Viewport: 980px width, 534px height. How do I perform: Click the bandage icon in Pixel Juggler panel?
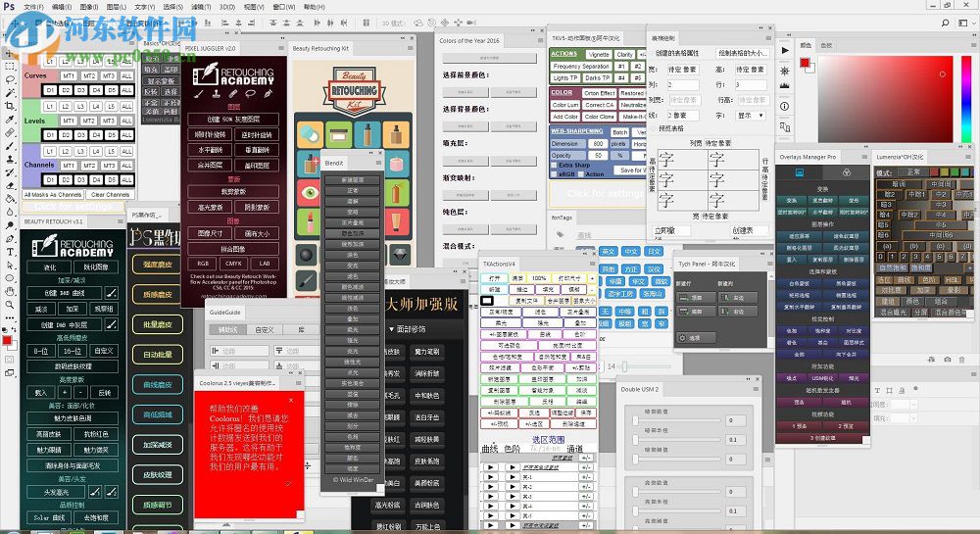(233, 94)
